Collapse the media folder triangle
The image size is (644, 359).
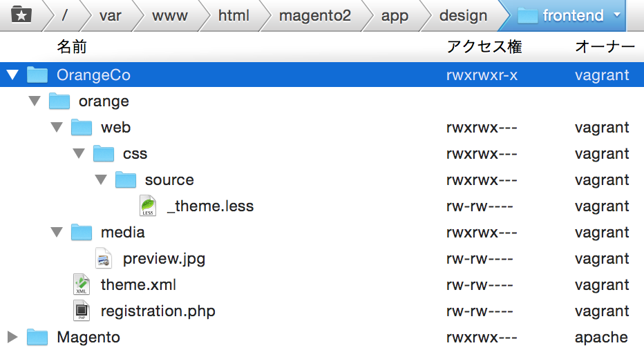pos(57,232)
